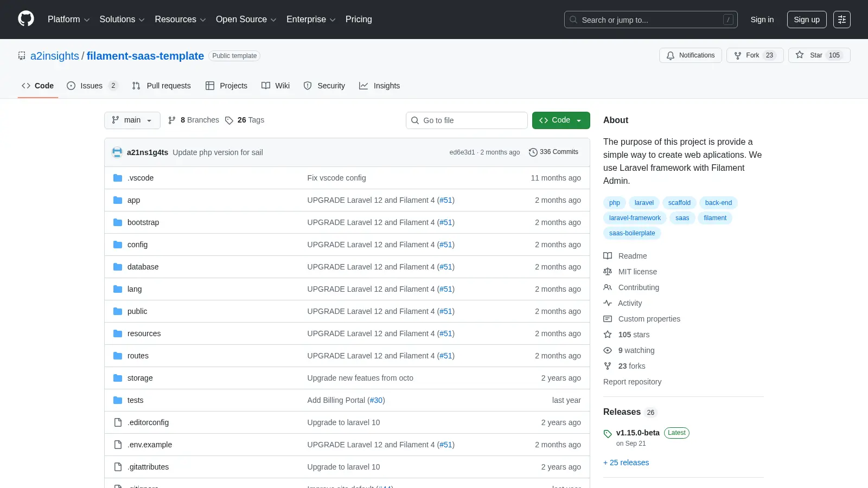Image resolution: width=868 pixels, height=488 pixels.
Task: Click the Sign up button
Action: [x=807, y=20]
